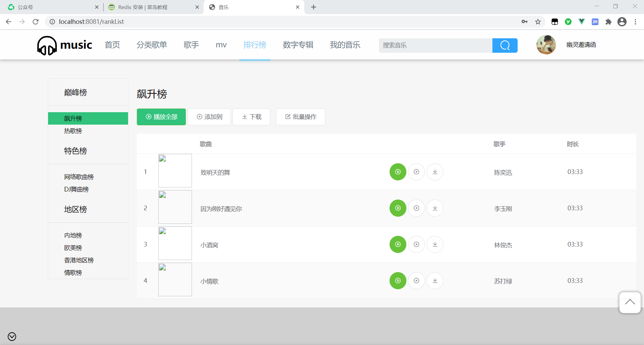Image resolution: width=644 pixels, height=345 pixels.
Task: Click the 批量操作 button
Action: tap(300, 117)
